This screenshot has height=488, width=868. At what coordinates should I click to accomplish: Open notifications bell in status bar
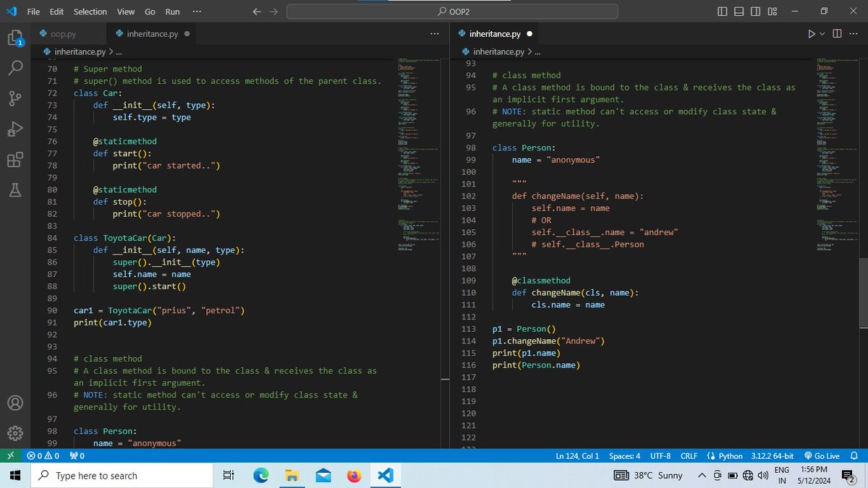(x=854, y=456)
